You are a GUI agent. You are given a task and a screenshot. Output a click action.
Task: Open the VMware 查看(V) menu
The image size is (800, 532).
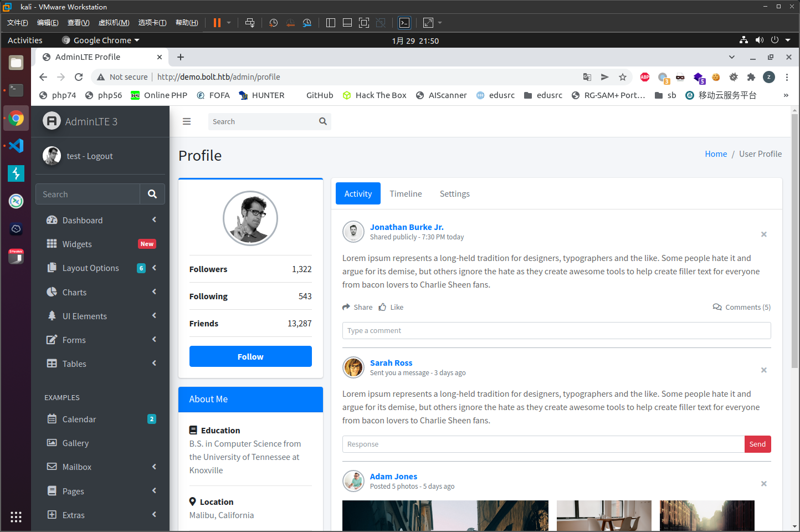(x=78, y=23)
